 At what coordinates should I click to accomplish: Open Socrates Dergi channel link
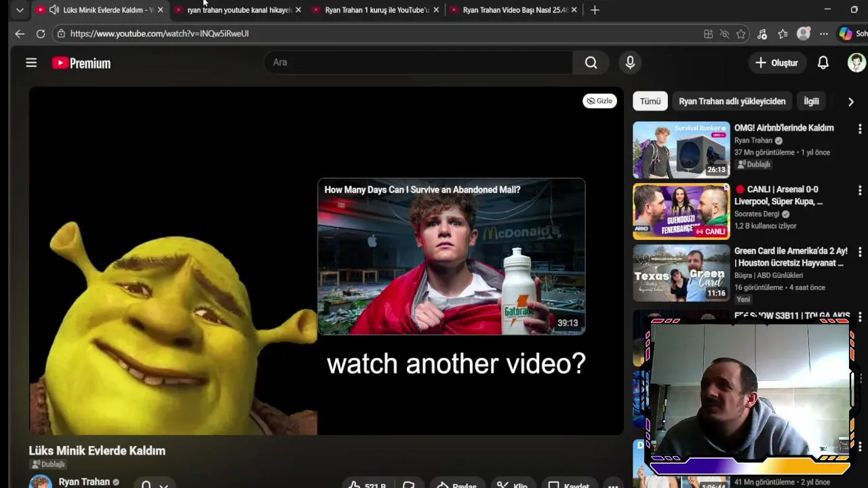(757, 214)
